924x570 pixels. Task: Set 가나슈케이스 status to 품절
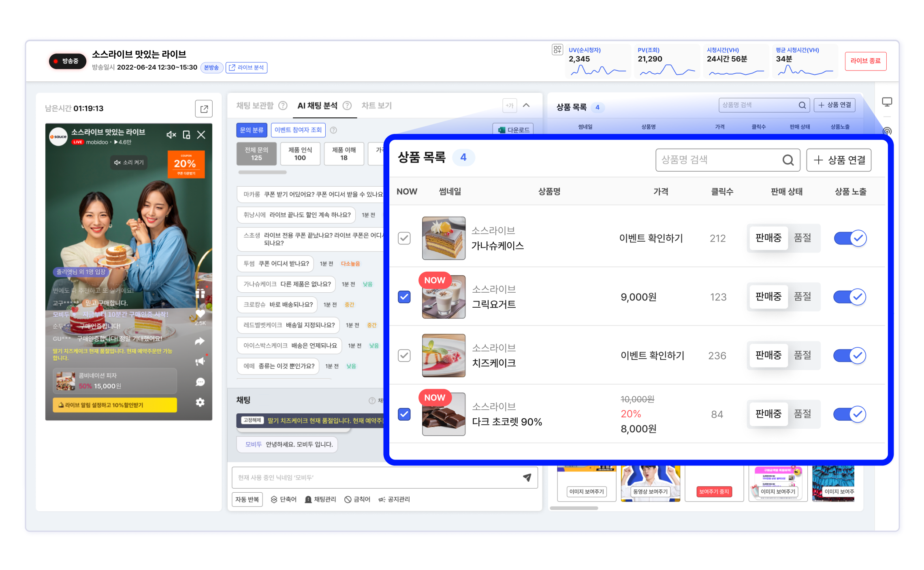point(802,238)
